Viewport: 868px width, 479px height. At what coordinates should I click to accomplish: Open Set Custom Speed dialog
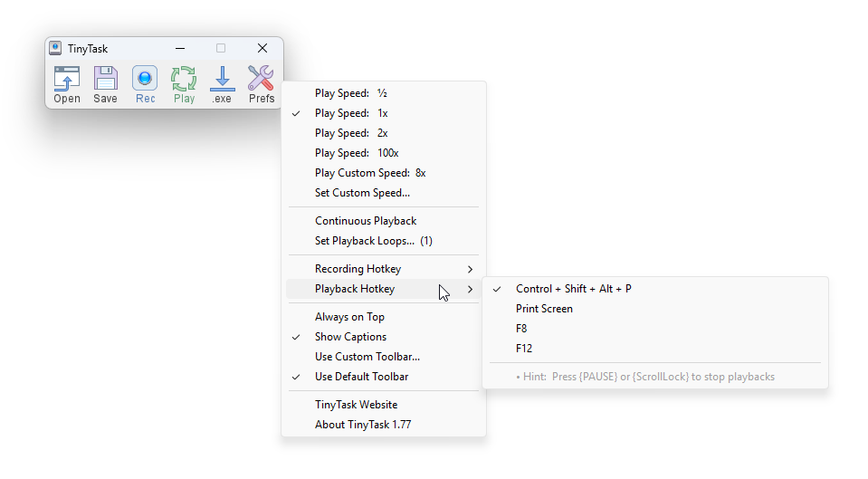coord(384,193)
